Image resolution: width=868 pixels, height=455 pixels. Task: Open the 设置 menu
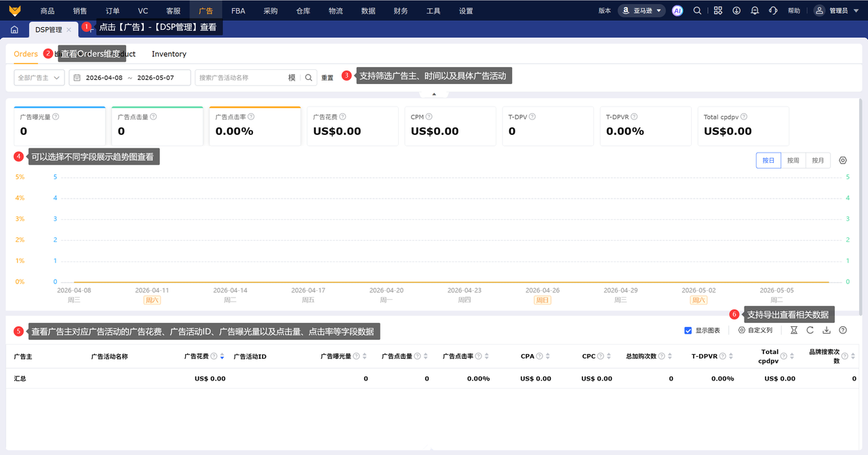click(x=466, y=11)
